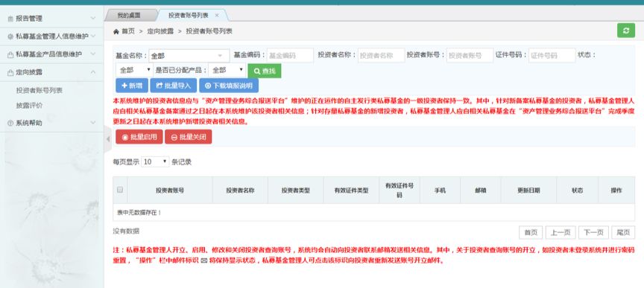Collapse the sidebar with the arrow handle
This screenshot has width=644, height=288.
coord(108,139)
